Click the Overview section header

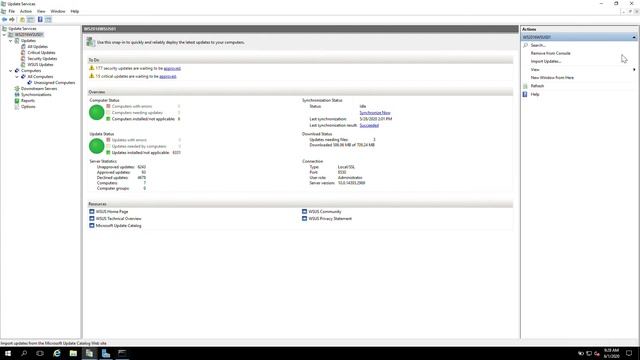point(300,92)
